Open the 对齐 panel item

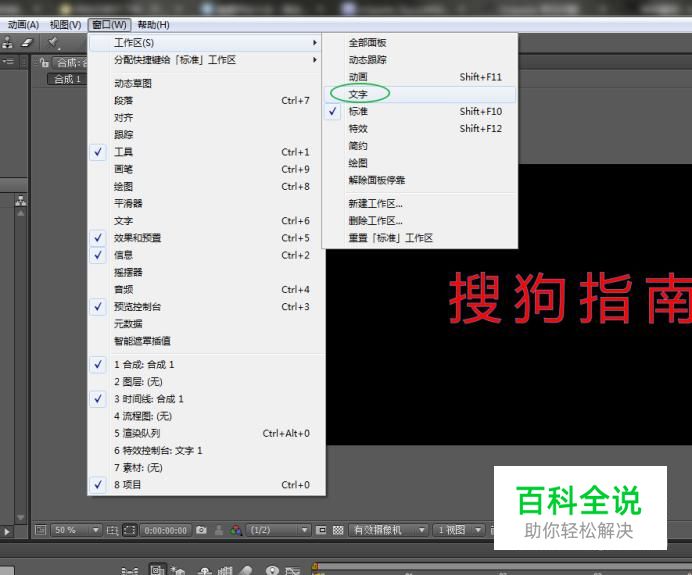point(207,118)
